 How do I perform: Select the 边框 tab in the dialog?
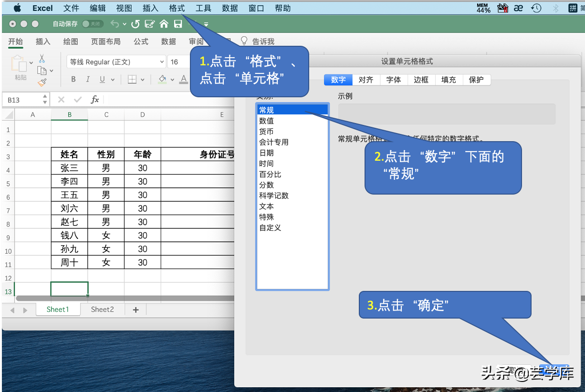pyautogui.click(x=421, y=80)
